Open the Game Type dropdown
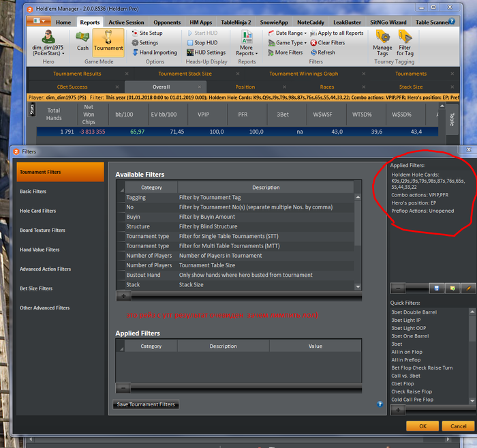This screenshot has height=448, width=477. click(288, 42)
